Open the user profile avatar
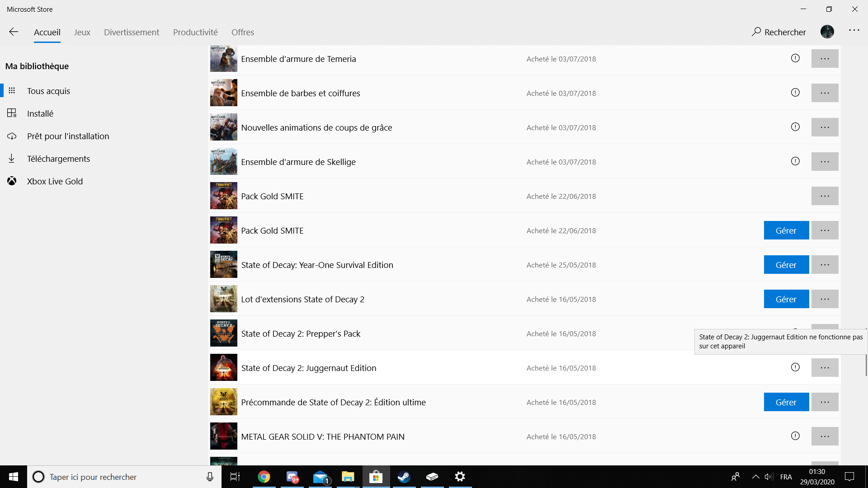The width and height of the screenshot is (868, 488). point(827,32)
